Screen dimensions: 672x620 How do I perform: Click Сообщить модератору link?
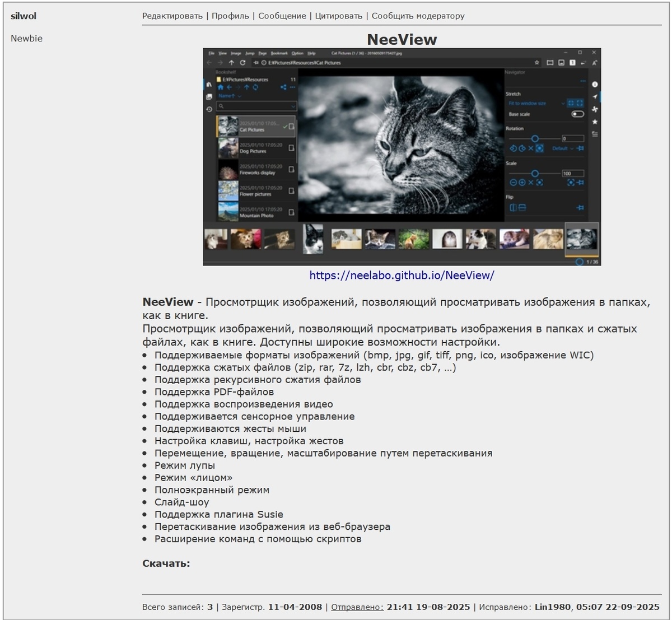418,16
